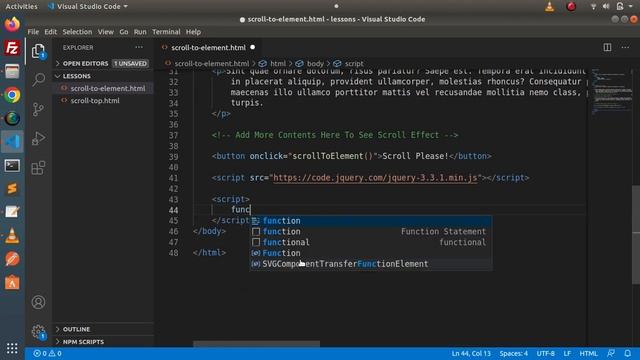This screenshot has width=640, height=360.
Task: Choose capitalized Function suggestion
Action: (371, 253)
